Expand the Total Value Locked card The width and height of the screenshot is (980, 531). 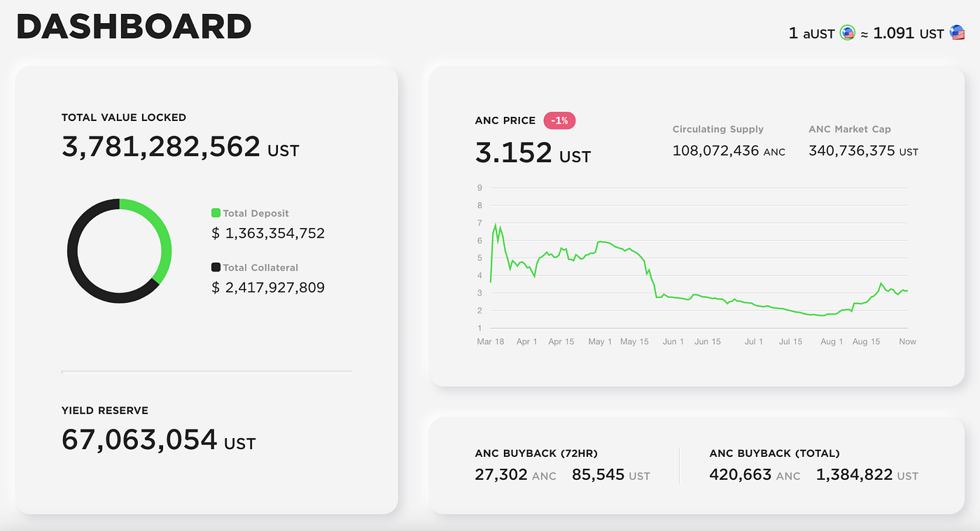124,118
